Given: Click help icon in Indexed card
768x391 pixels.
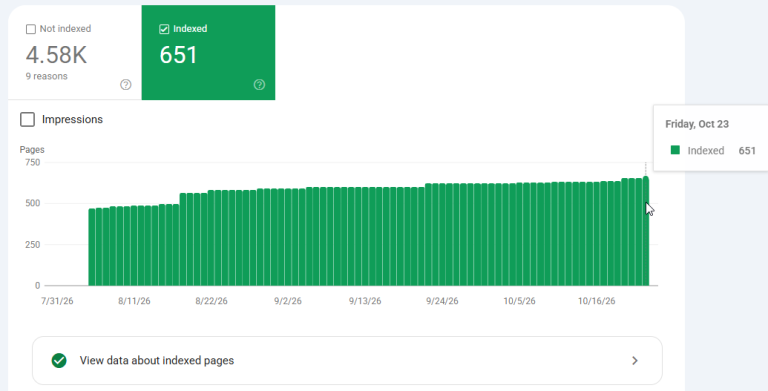Looking at the screenshot, I should click(259, 85).
